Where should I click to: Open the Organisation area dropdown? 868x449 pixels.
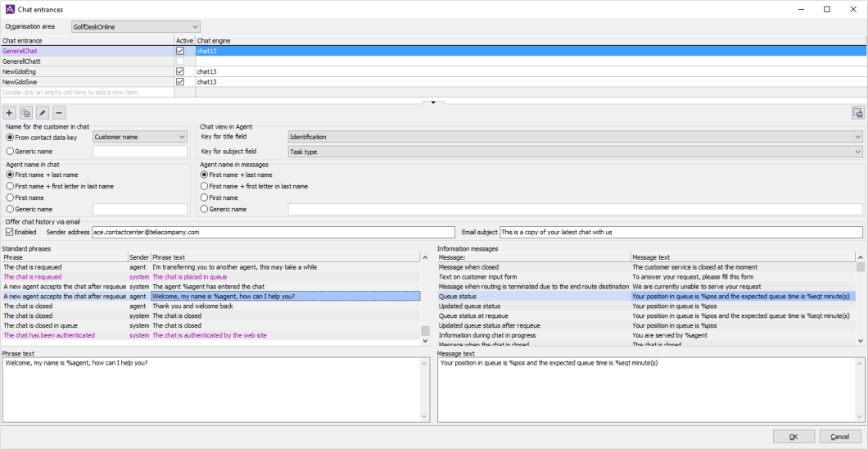tap(134, 27)
